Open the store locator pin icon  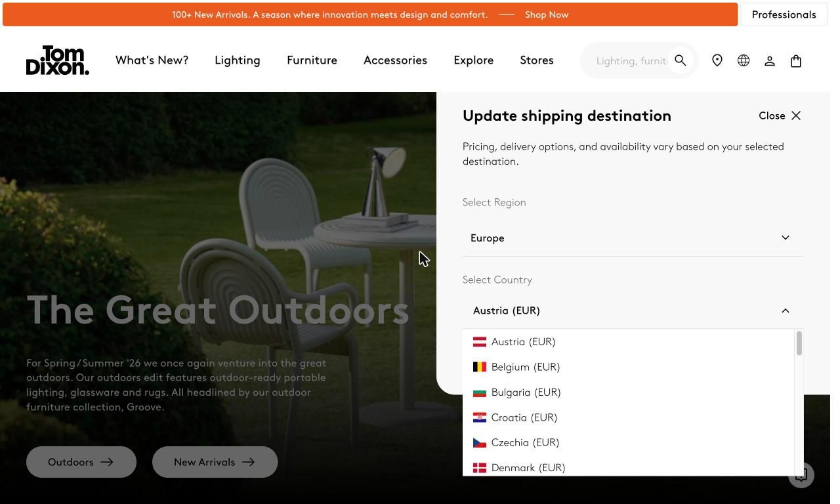pyautogui.click(x=717, y=60)
